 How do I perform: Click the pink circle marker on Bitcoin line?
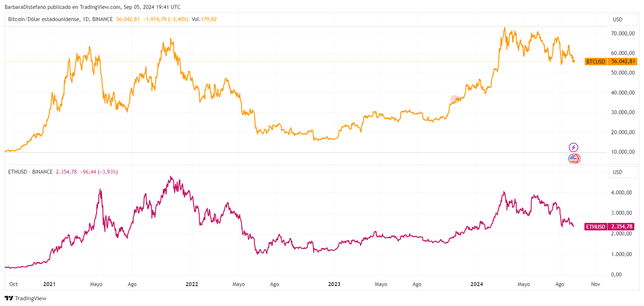coord(454,100)
